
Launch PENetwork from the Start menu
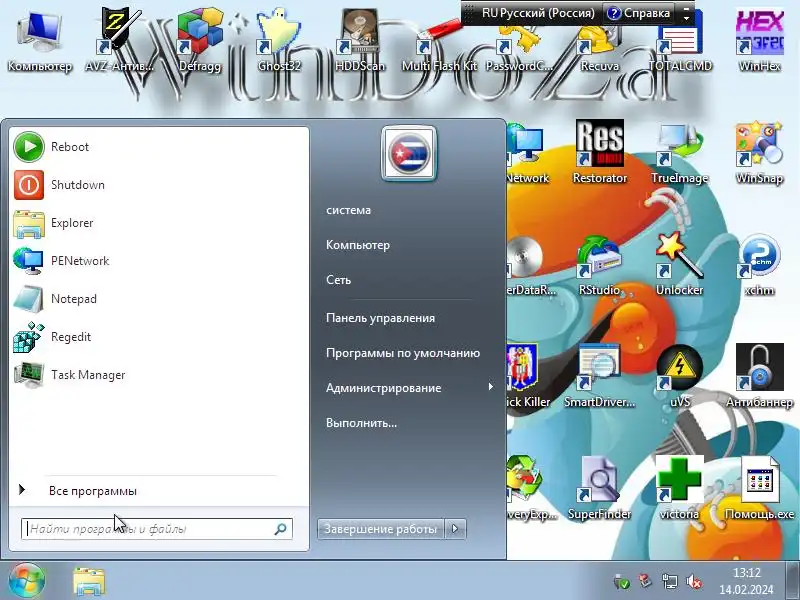pos(159,261)
